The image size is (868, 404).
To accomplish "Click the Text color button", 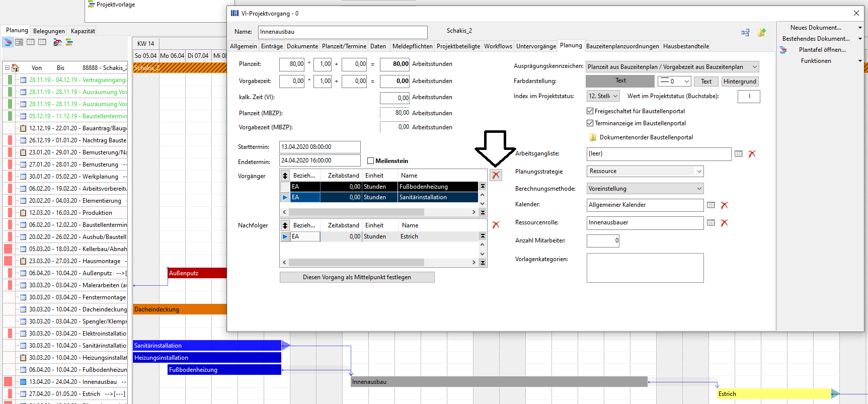I will coord(706,82).
